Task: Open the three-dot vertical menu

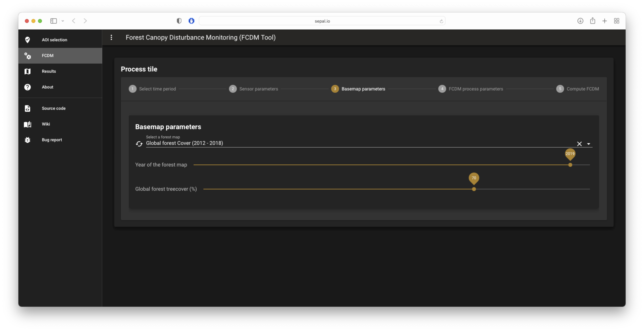Action: click(x=112, y=38)
